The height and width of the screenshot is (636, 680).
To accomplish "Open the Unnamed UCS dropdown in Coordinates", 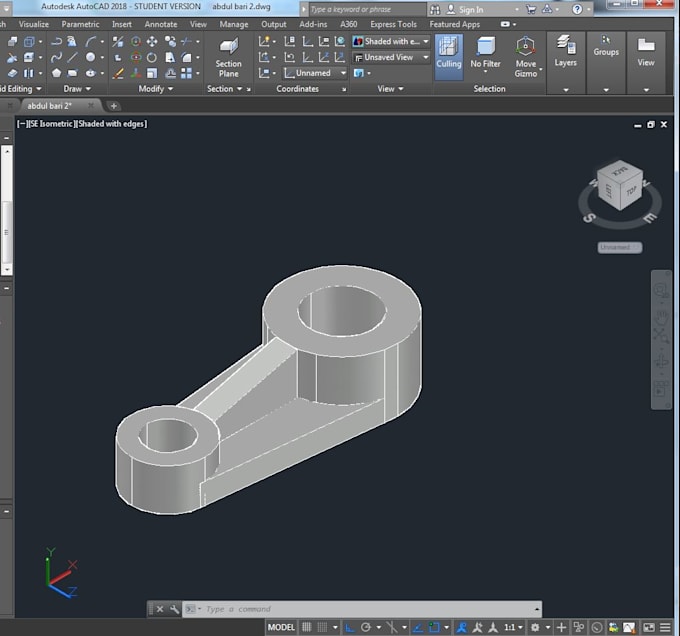I will [315, 73].
